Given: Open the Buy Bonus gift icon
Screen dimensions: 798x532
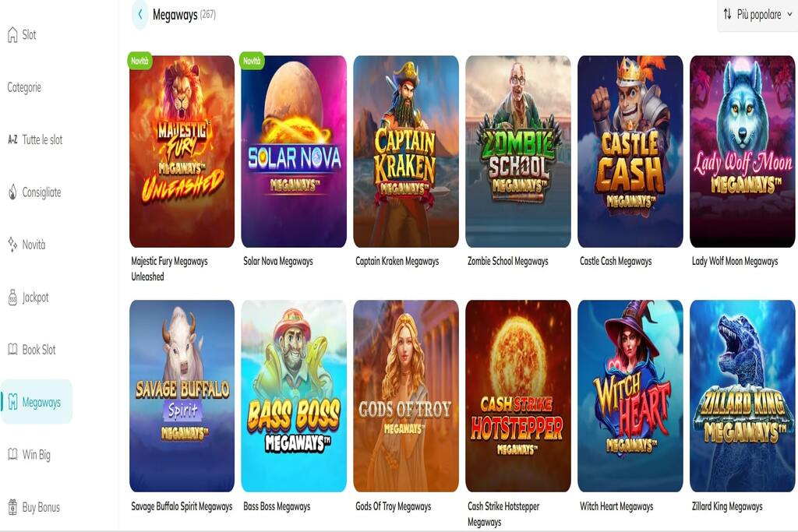Looking at the screenshot, I should [12, 507].
